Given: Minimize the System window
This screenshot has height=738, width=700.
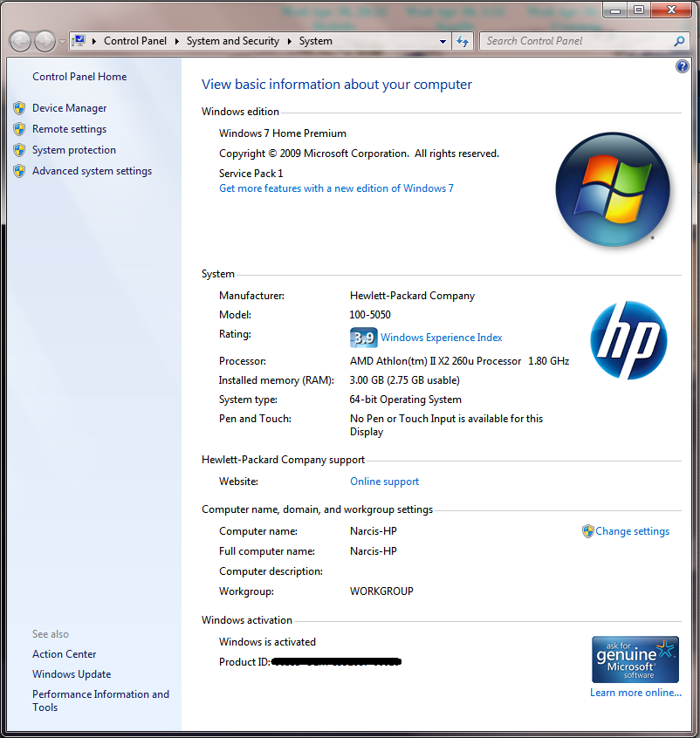Looking at the screenshot, I should pyautogui.click(x=615, y=10).
